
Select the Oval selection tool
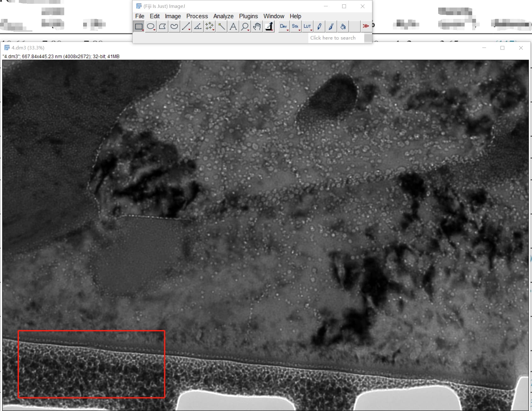[x=151, y=26]
